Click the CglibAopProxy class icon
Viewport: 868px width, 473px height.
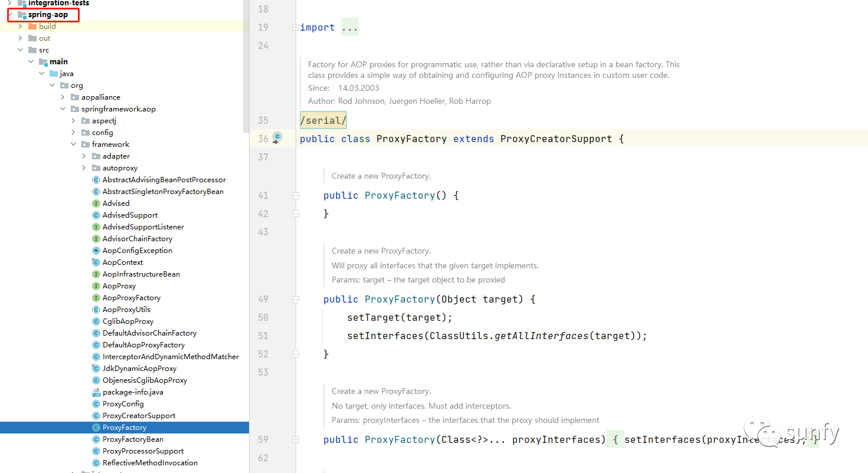coord(96,321)
